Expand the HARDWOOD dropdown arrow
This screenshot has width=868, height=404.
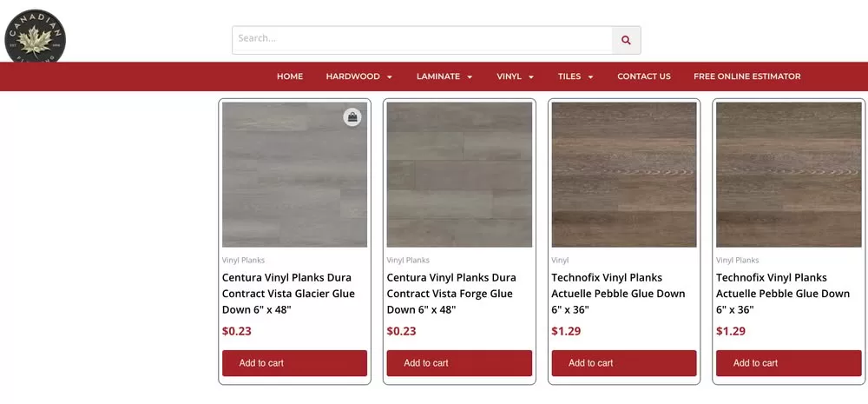tap(390, 77)
